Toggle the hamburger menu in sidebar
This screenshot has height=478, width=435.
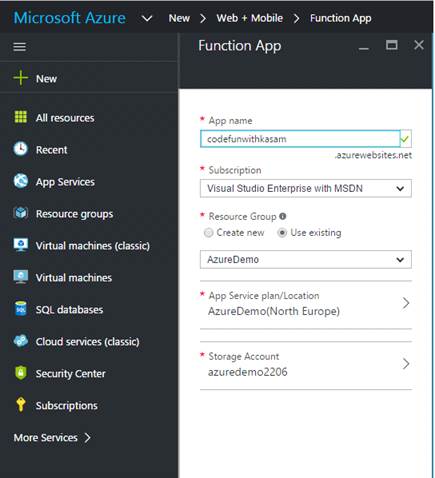[19, 47]
